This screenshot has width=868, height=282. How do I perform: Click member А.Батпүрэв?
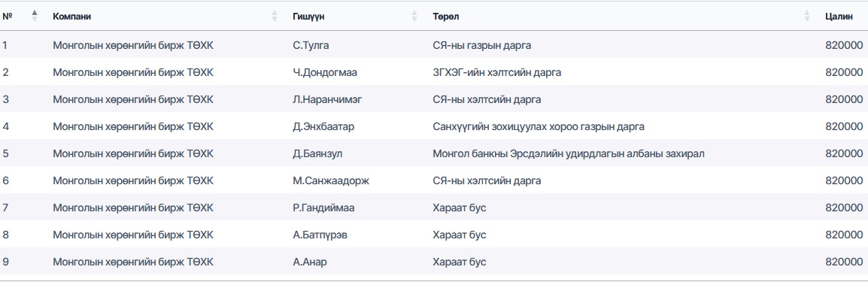click(320, 235)
